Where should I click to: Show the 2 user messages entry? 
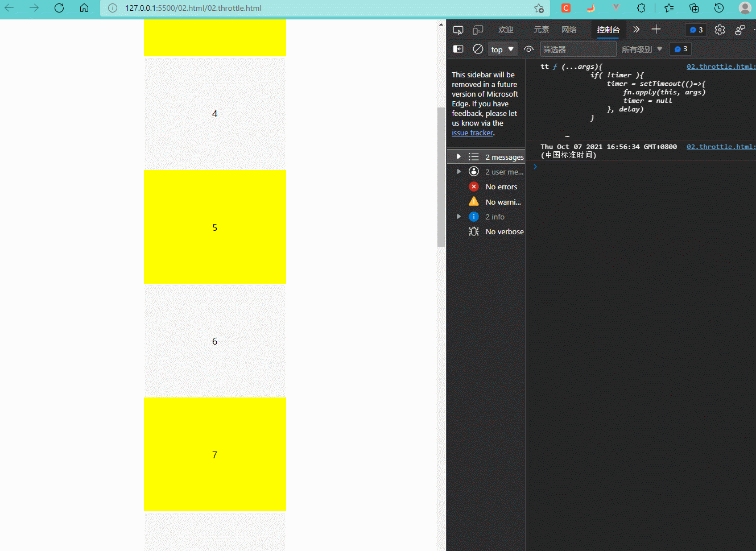tap(487, 172)
